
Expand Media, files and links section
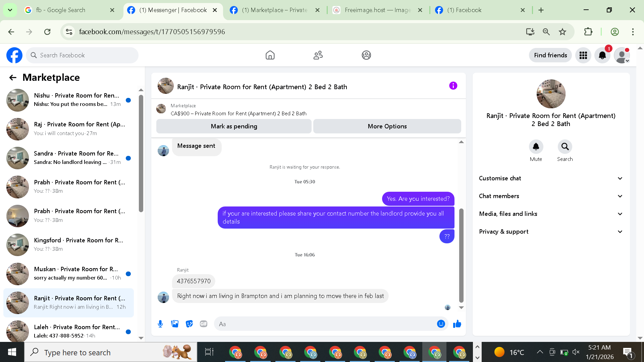pyautogui.click(x=551, y=214)
